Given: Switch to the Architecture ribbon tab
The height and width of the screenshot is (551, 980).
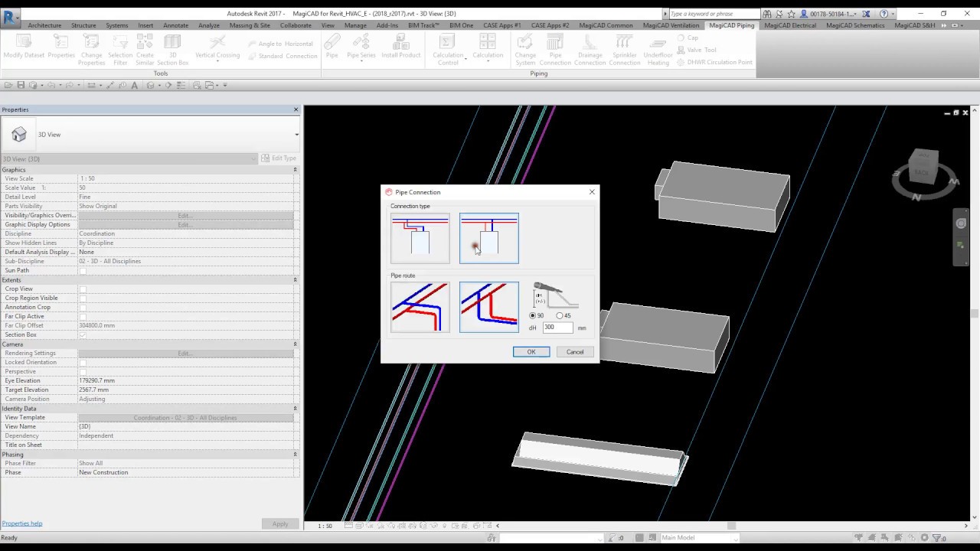Looking at the screenshot, I should click(x=44, y=25).
